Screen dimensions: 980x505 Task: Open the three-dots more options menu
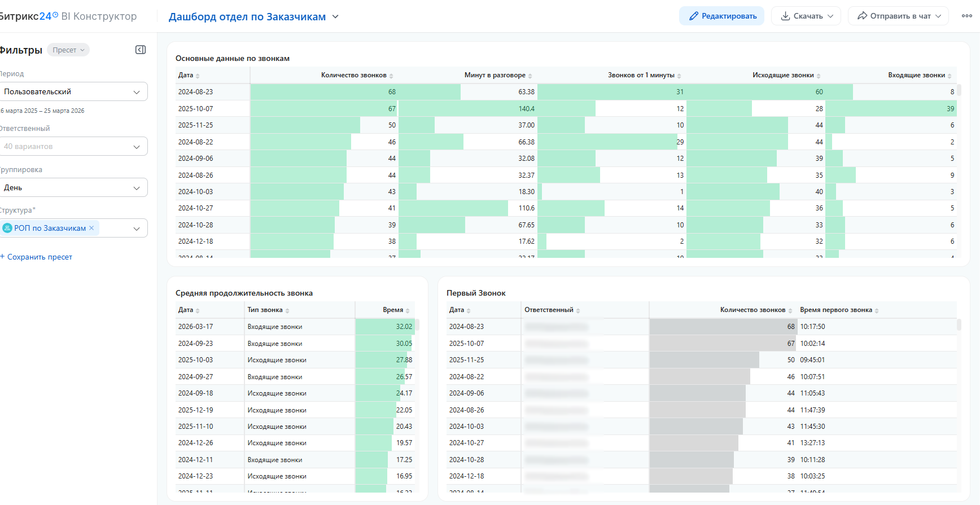pos(967,16)
